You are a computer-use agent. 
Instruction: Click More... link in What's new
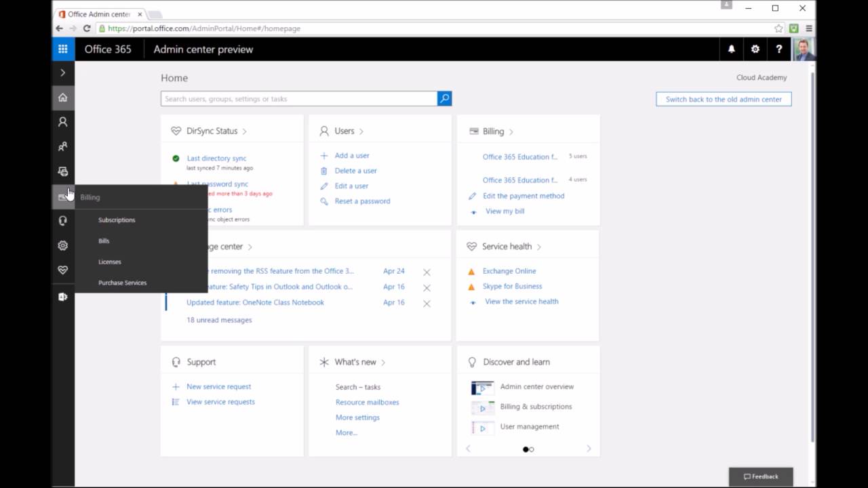tap(346, 432)
